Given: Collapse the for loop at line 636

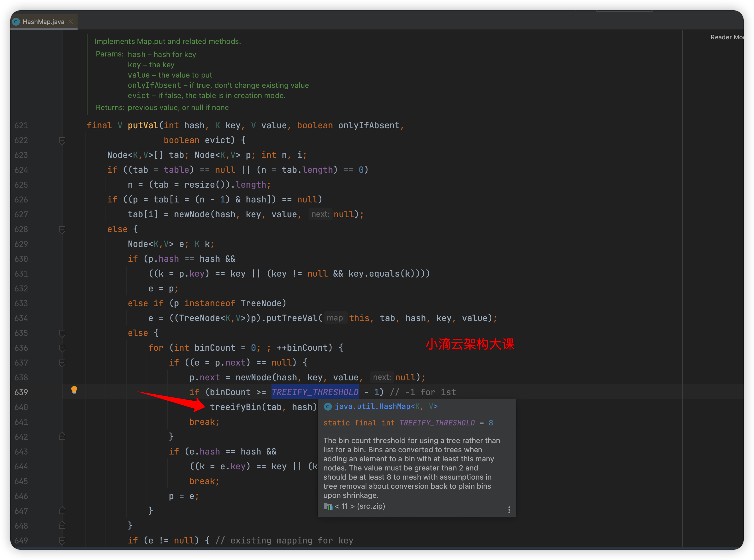Looking at the screenshot, I should tap(62, 348).
